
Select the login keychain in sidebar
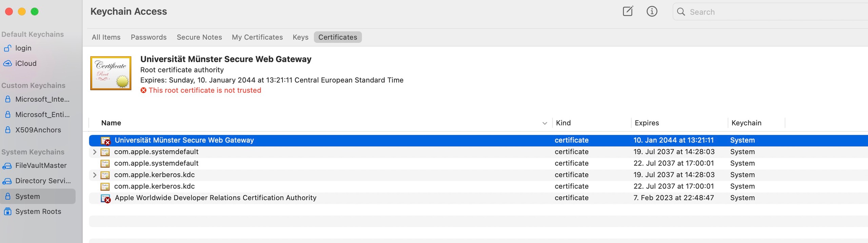(x=23, y=48)
